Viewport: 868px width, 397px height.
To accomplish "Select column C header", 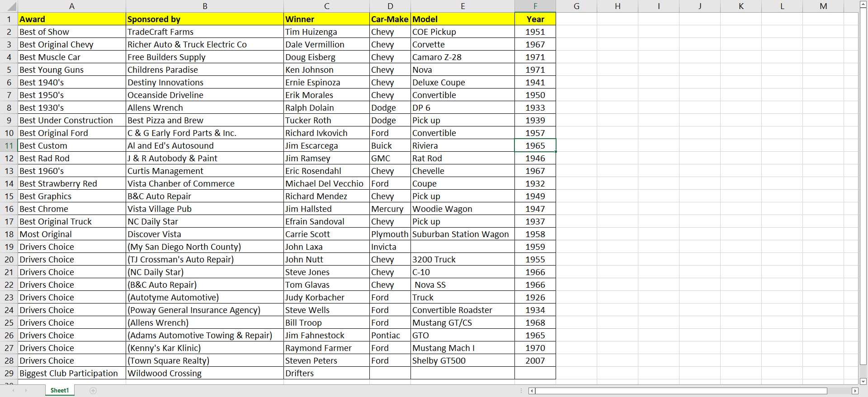I will (x=326, y=6).
